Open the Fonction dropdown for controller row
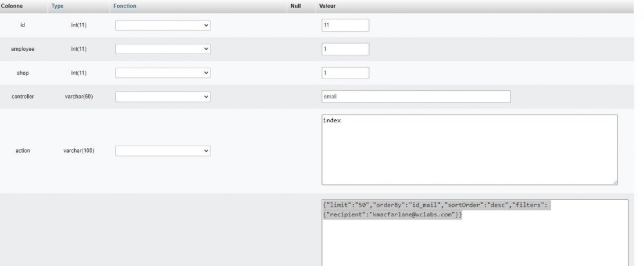The image size is (644, 266). point(163,97)
